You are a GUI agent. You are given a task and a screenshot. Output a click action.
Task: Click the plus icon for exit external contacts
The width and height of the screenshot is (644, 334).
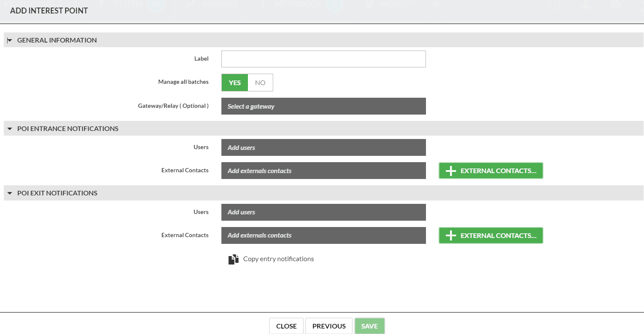click(451, 235)
